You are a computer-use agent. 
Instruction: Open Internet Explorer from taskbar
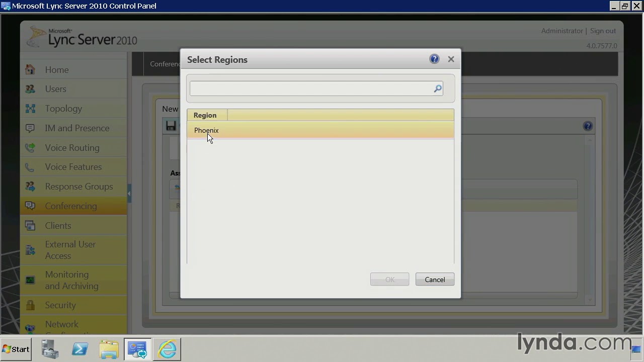[167, 349]
